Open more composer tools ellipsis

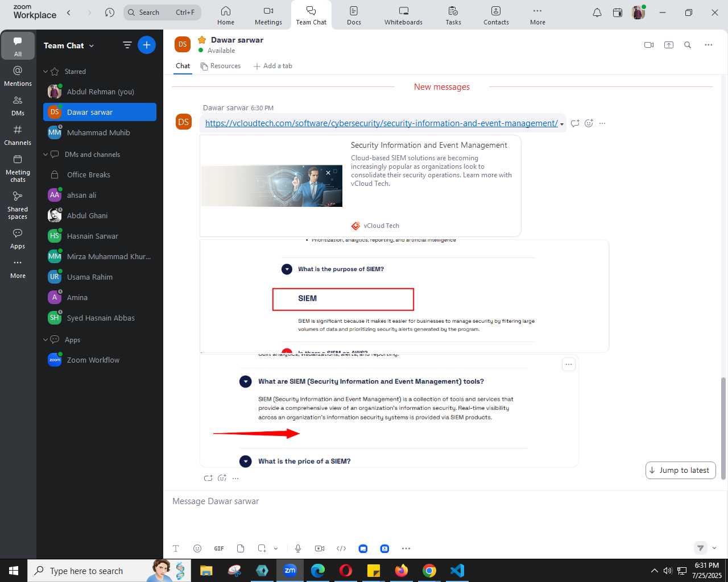tap(406, 548)
